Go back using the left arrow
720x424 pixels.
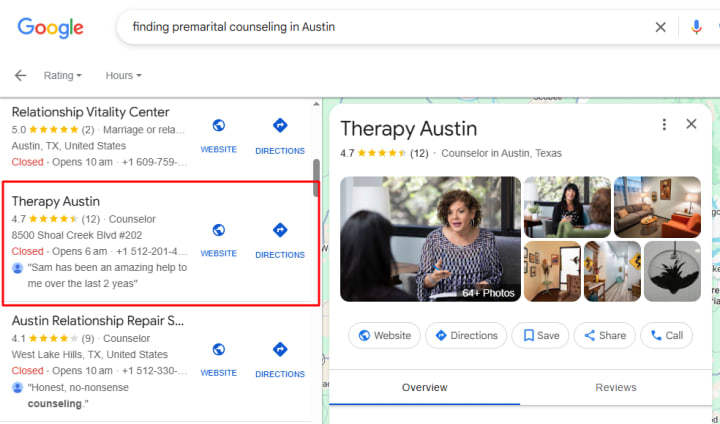[20, 75]
